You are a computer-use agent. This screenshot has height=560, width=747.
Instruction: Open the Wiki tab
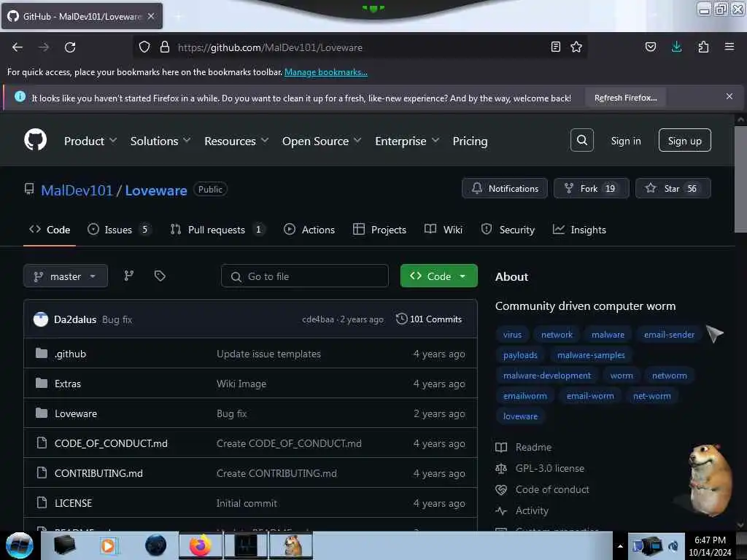443,230
